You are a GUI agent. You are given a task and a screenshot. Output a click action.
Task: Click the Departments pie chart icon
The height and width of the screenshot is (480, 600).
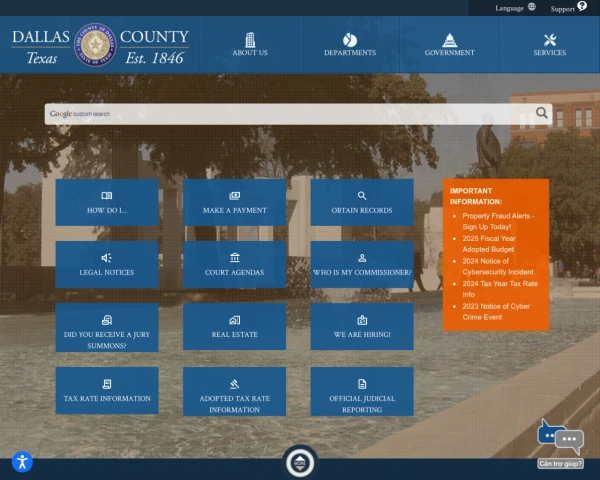pos(350,40)
